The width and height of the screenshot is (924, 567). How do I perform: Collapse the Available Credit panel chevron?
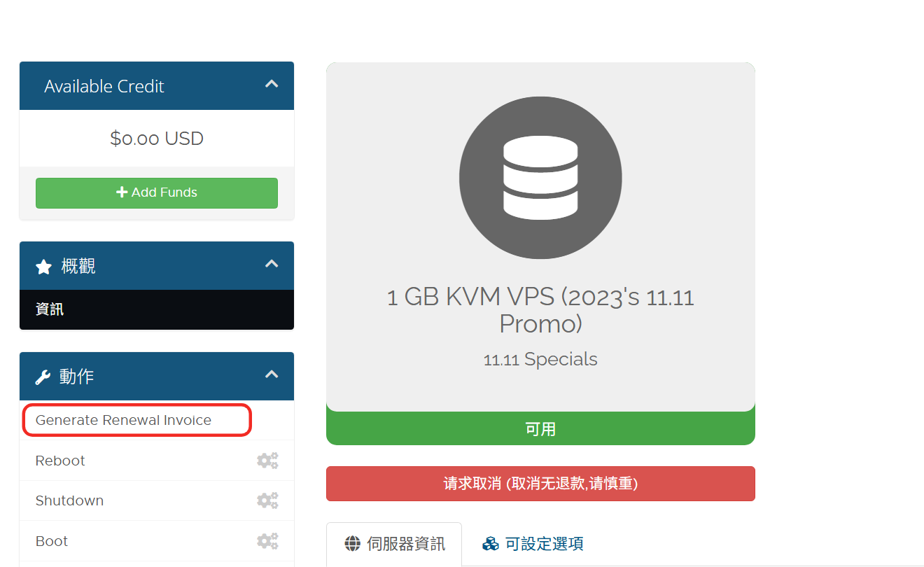272,84
